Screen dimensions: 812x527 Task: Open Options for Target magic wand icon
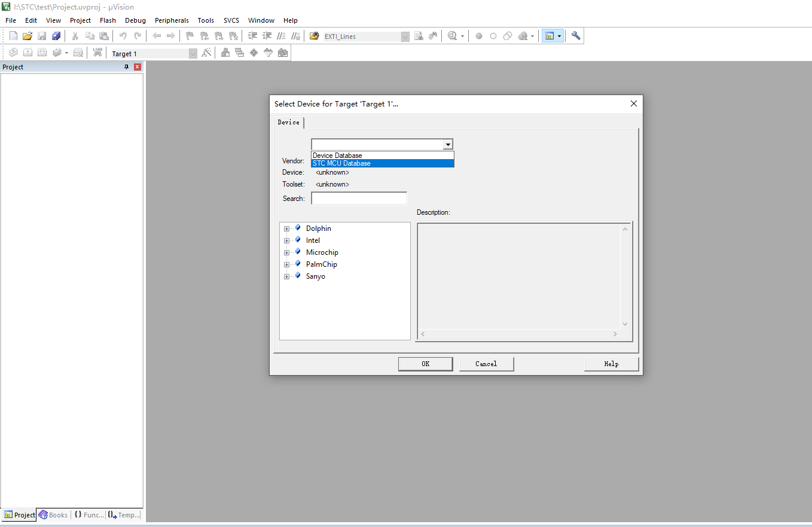click(206, 53)
